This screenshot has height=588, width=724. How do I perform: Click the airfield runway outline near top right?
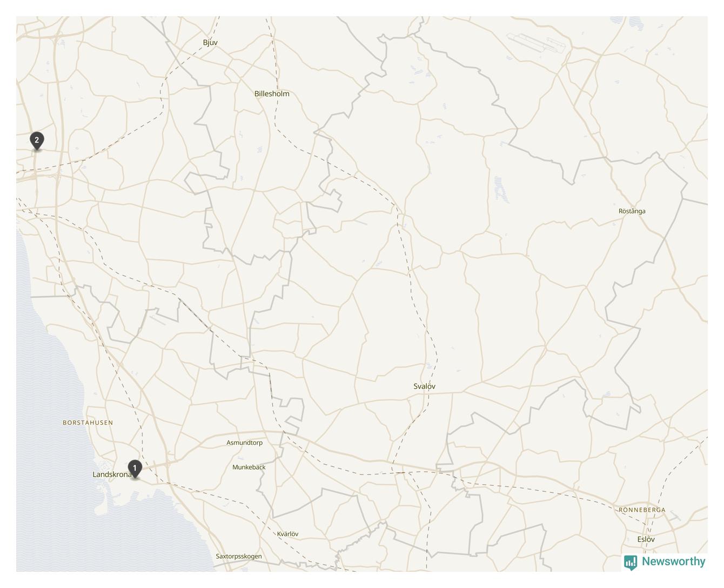click(536, 43)
